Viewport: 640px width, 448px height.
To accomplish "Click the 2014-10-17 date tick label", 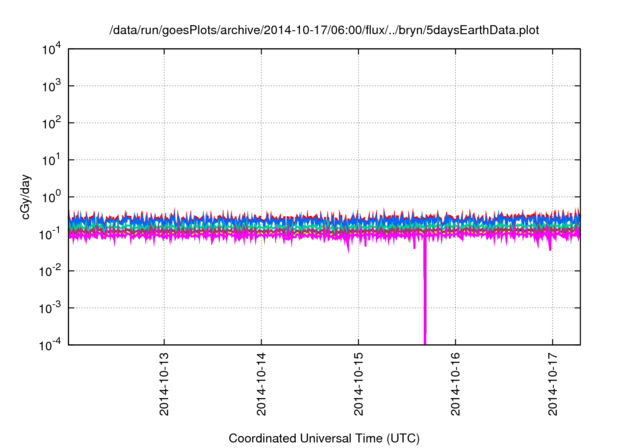I will tap(553, 384).
